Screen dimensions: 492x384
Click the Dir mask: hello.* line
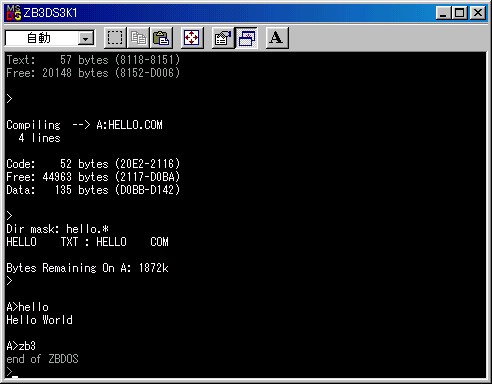coord(57,229)
